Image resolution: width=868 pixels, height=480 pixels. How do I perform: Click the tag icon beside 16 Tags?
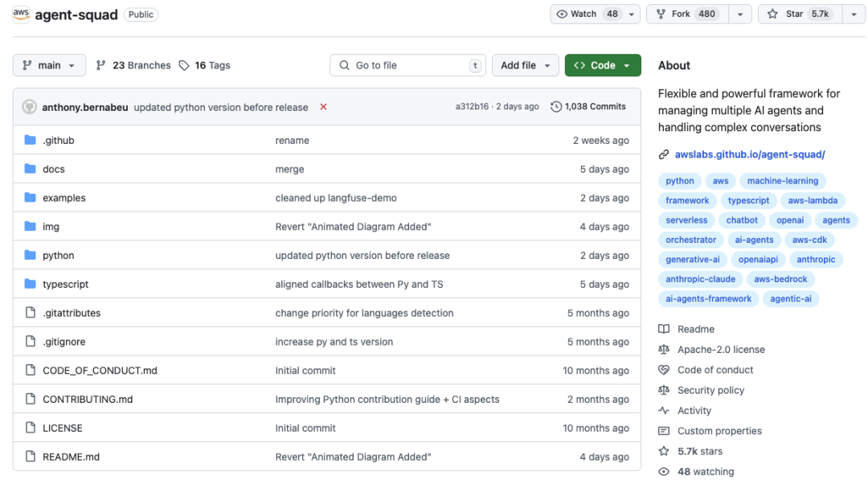pyautogui.click(x=184, y=65)
